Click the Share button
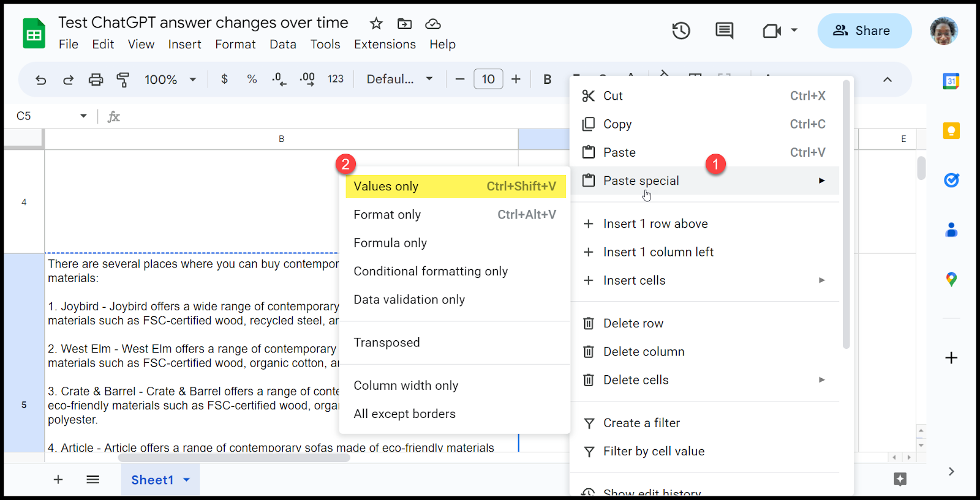This screenshot has width=980, height=500. (864, 31)
